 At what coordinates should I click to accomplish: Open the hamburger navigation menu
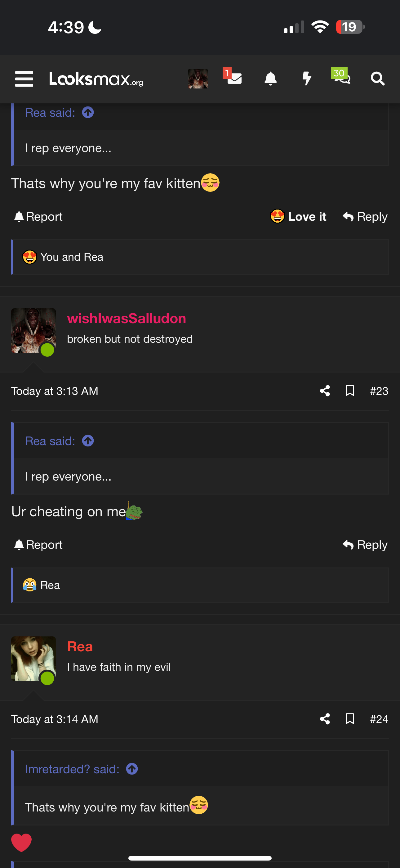pos(24,79)
